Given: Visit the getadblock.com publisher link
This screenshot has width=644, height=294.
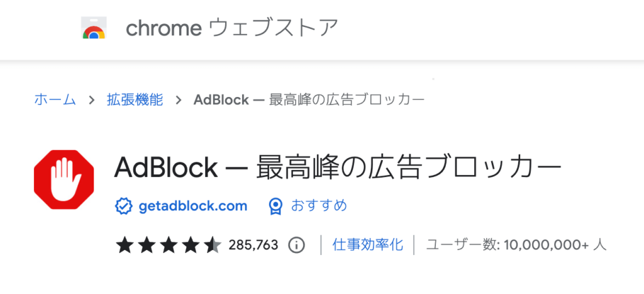Looking at the screenshot, I should tap(193, 206).
